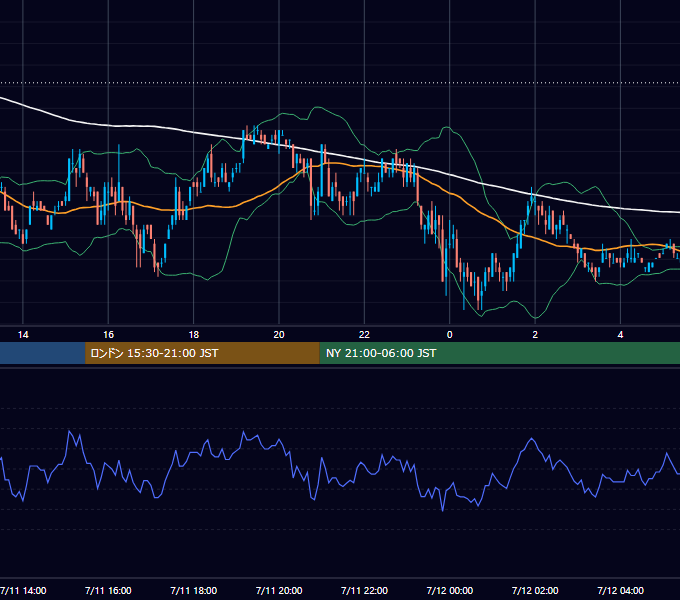Click the 7/12 02:00 time label
This screenshot has height=600, width=680.
[x=535, y=590]
